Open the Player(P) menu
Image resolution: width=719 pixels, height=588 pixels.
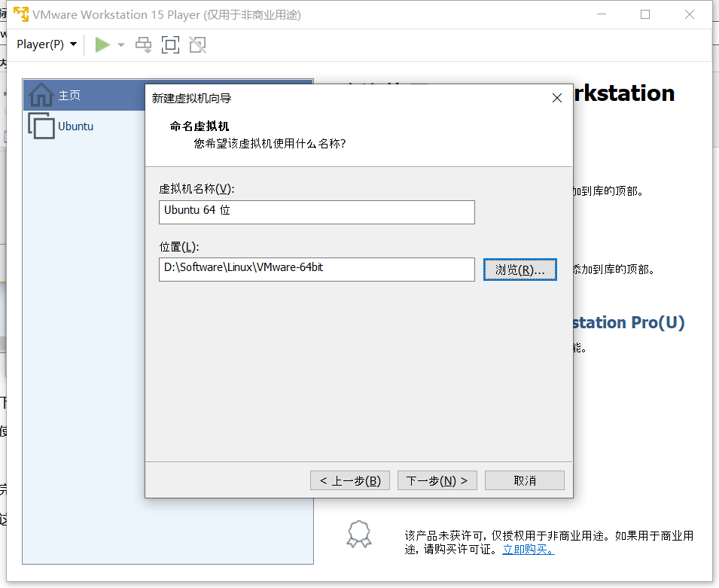coord(47,44)
